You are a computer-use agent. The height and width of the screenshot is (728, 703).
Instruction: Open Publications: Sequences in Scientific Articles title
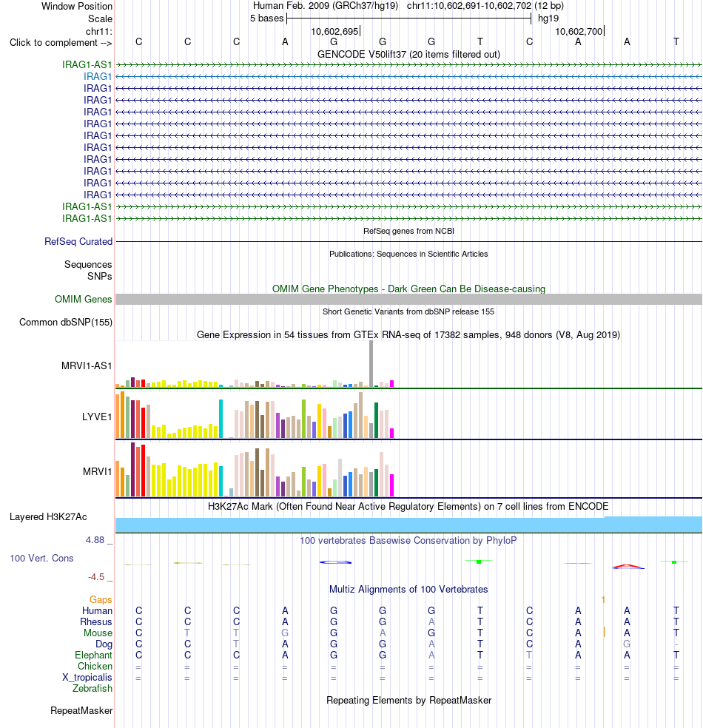408,254
